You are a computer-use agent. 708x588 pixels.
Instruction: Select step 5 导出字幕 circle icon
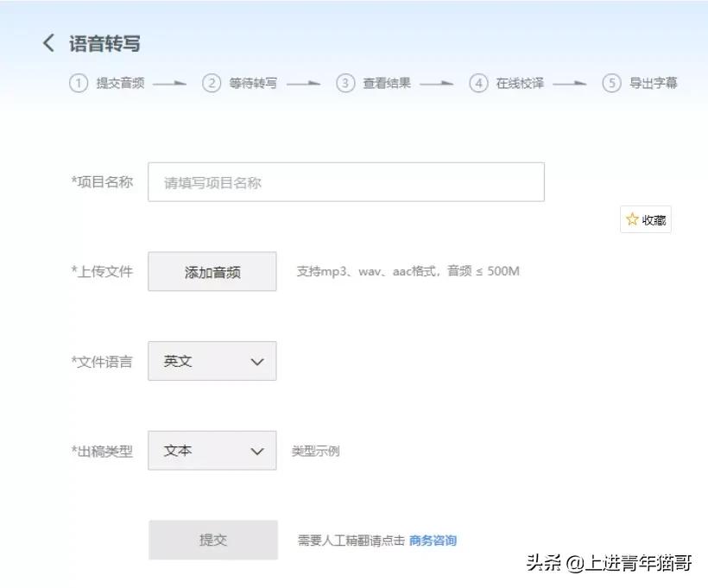click(611, 83)
